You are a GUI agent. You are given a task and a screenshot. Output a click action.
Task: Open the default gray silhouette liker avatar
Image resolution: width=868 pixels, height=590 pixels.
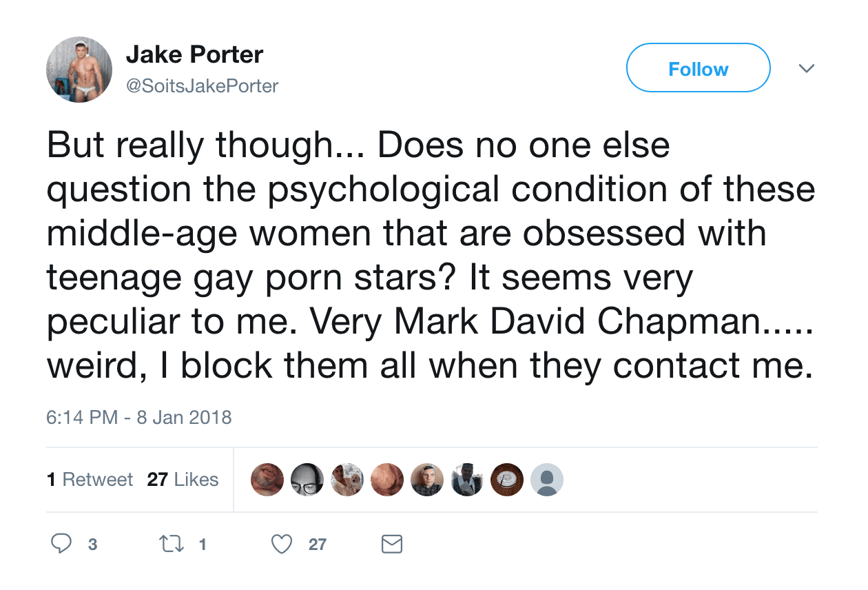547,480
